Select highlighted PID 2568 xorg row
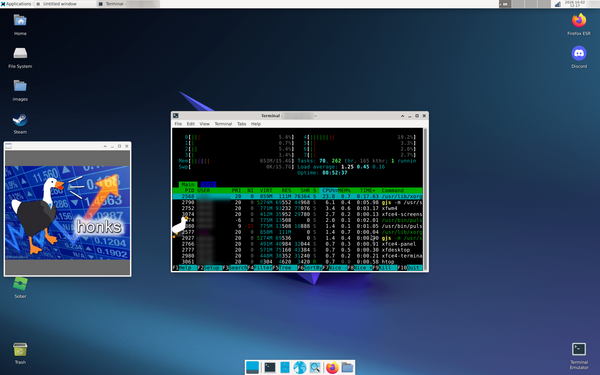 [297, 196]
